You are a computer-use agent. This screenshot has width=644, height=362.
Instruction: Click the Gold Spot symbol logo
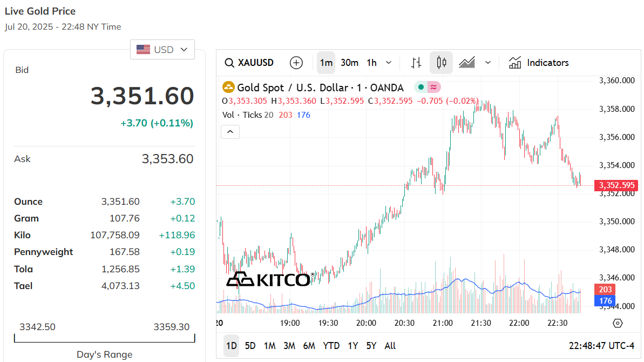pyautogui.click(x=228, y=87)
